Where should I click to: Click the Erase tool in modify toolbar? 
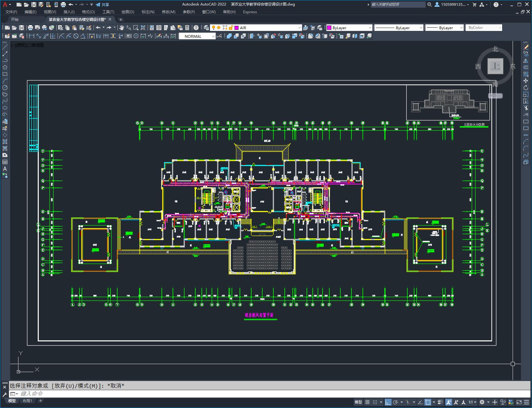click(526, 47)
